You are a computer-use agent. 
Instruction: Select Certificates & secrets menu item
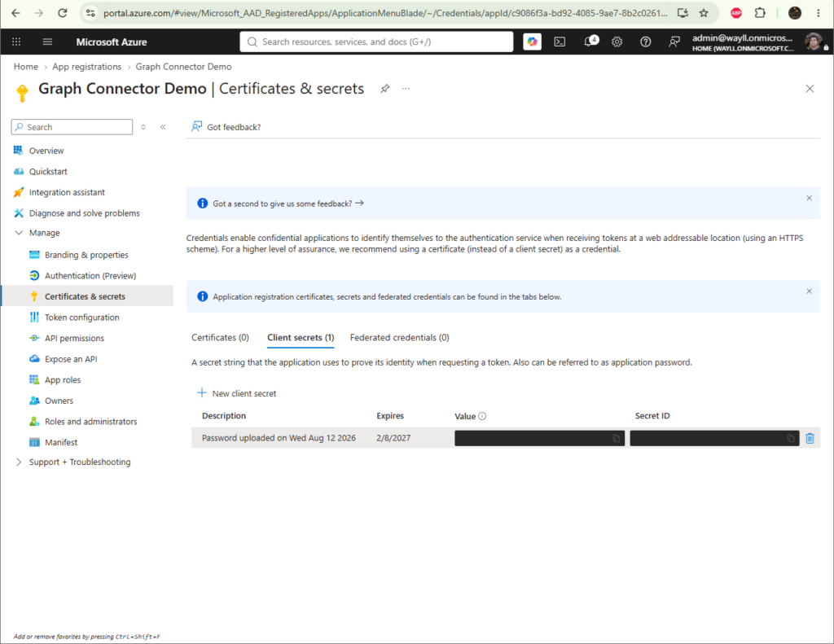[x=88, y=296]
